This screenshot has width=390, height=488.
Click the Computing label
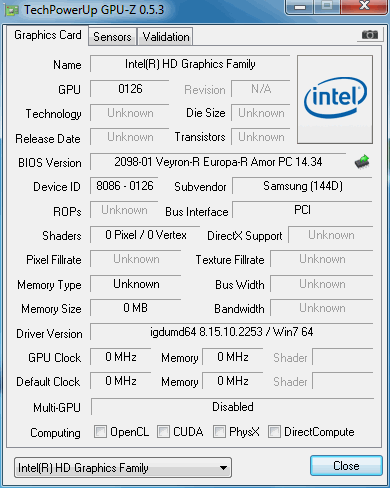(55, 433)
